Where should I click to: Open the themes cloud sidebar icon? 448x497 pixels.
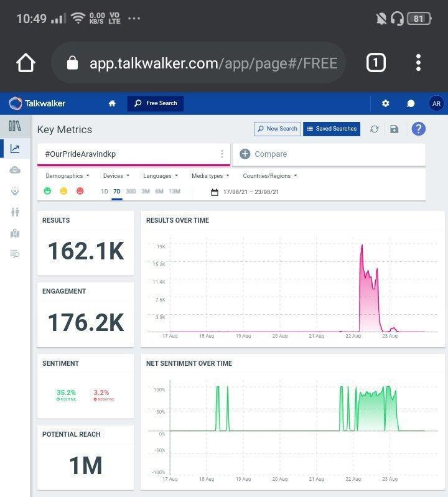click(15, 170)
